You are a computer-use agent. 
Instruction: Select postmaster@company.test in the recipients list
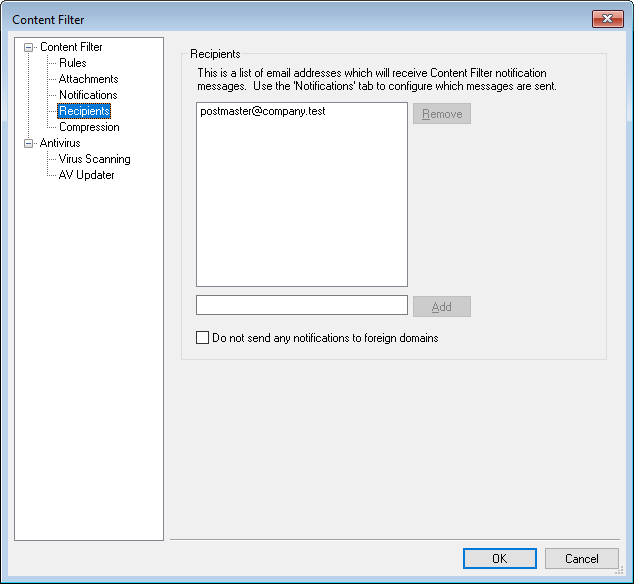[x=262, y=112]
